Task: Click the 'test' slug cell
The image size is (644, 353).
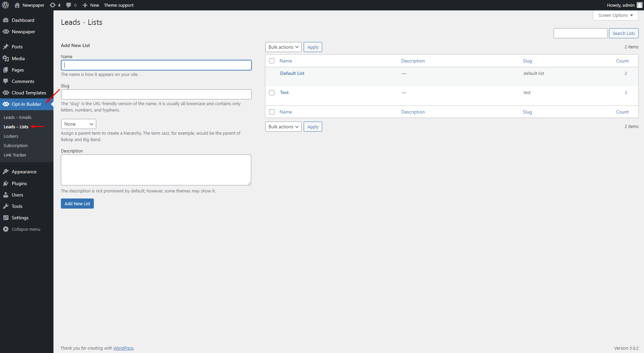Action: pos(527,92)
